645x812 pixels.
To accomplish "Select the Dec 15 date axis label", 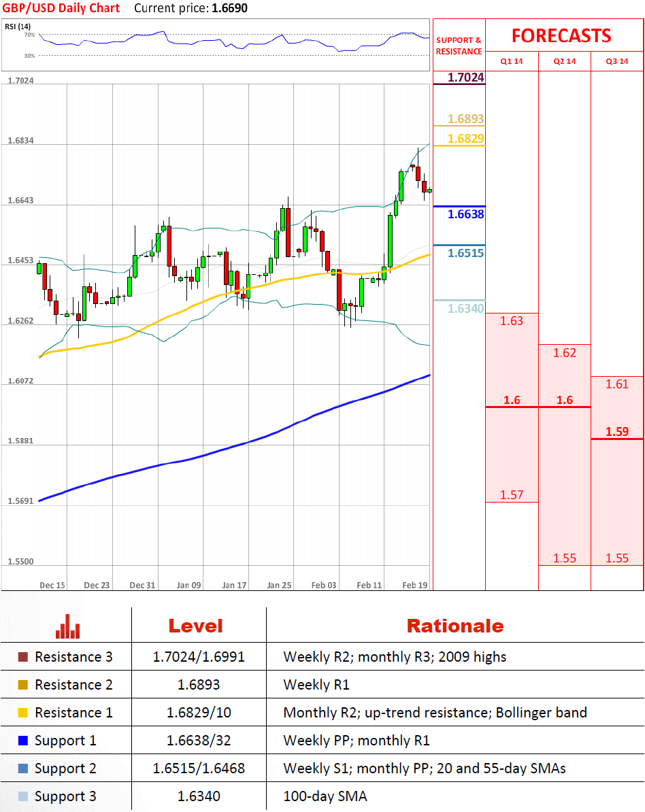I will tap(52, 585).
